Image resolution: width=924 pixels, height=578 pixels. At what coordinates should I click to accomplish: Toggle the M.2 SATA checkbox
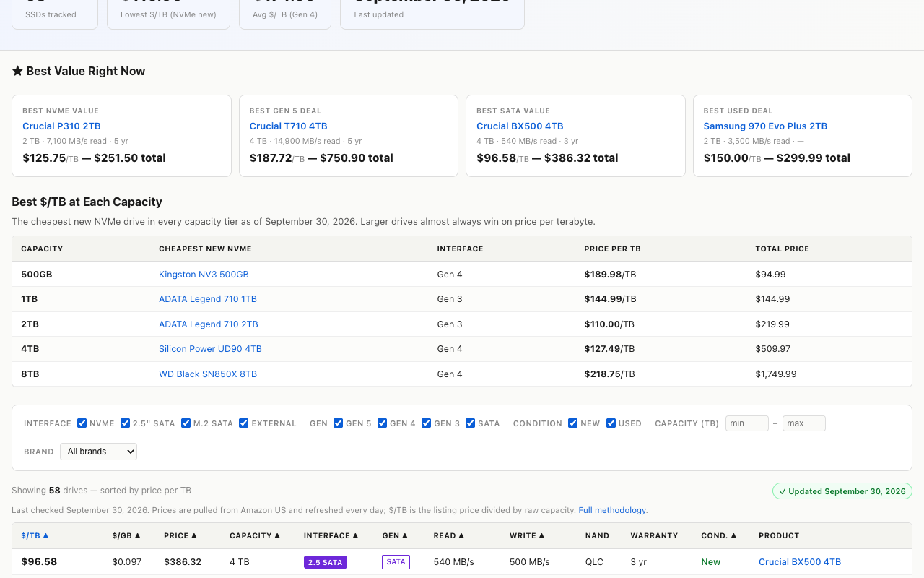click(x=186, y=423)
